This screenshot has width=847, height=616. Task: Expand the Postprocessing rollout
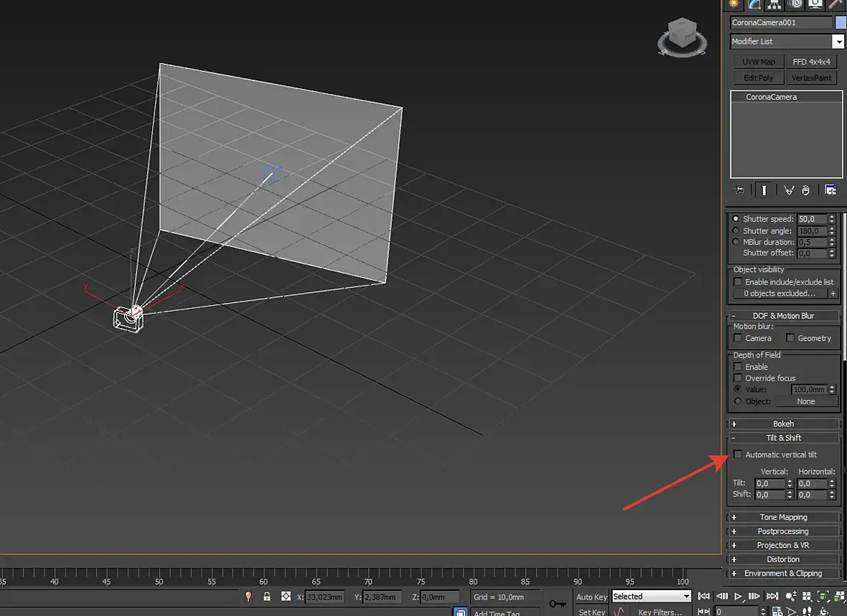click(783, 531)
